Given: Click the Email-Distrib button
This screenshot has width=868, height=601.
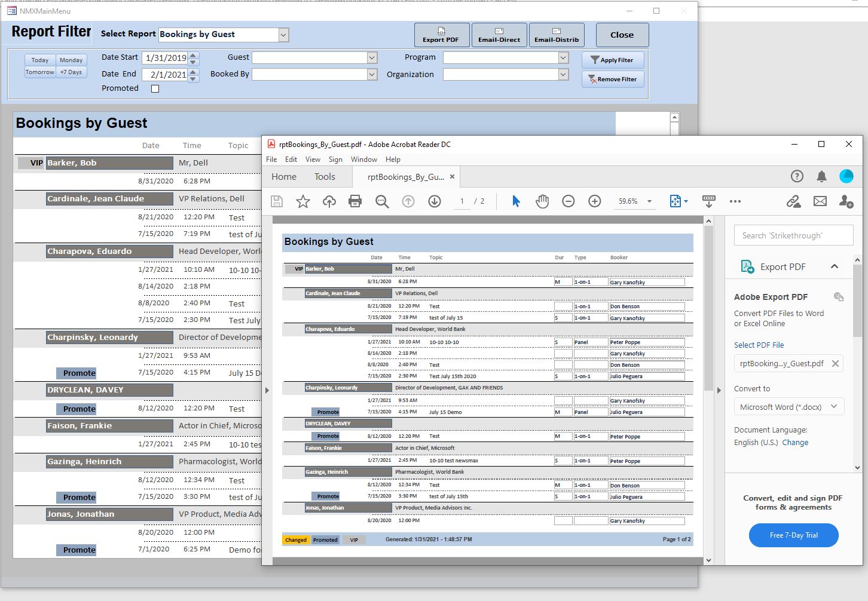Looking at the screenshot, I should click(557, 35).
